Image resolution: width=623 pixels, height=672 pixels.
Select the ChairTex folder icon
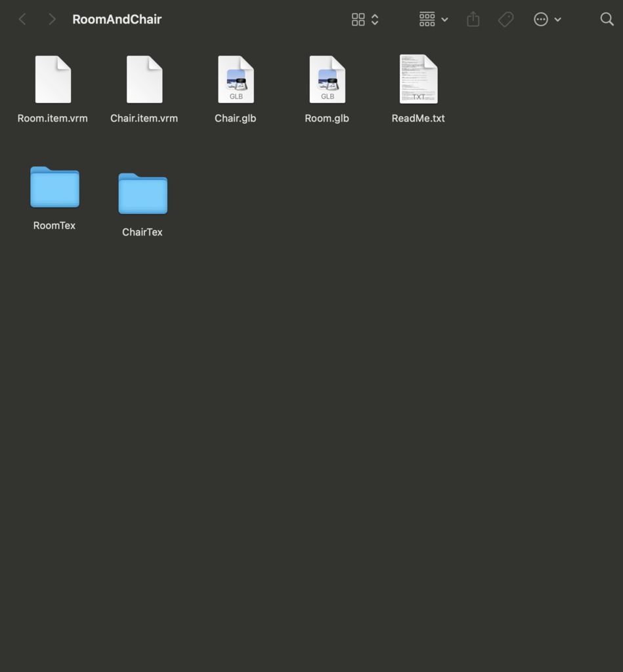click(x=142, y=194)
